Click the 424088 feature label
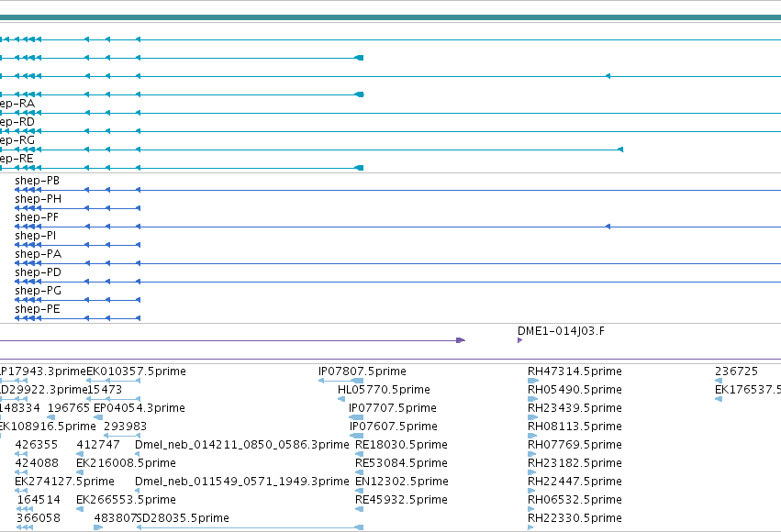The image size is (781, 532). [37, 463]
